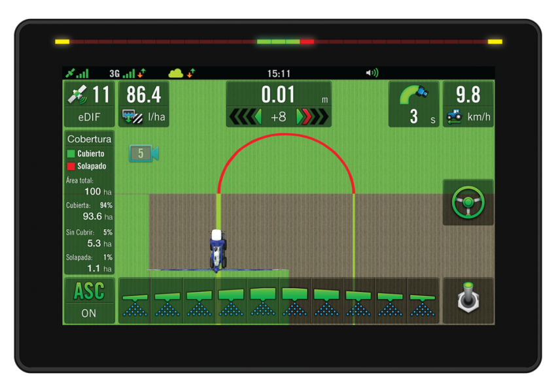Tap the eDIF correction source label
This screenshot has width=556, height=392.
click(90, 117)
